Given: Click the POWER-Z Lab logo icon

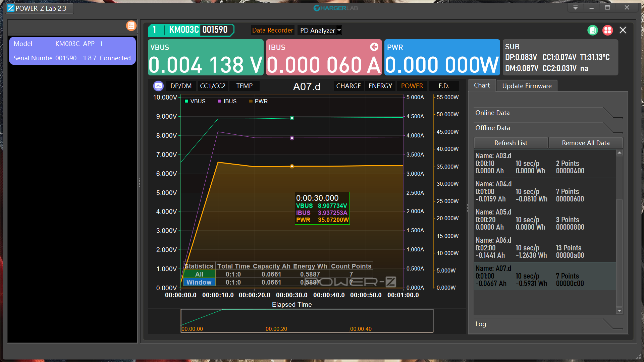Looking at the screenshot, I should tap(11, 8).
